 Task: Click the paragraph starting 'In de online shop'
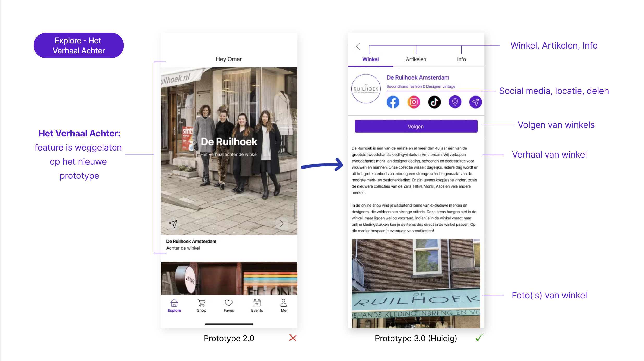tap(414, 218)
